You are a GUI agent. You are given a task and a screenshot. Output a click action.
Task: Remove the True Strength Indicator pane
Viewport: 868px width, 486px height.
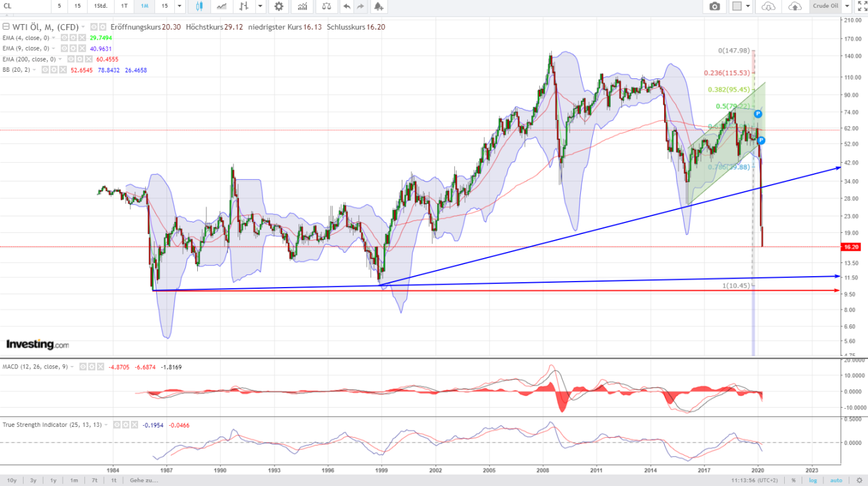pos(134,424)
